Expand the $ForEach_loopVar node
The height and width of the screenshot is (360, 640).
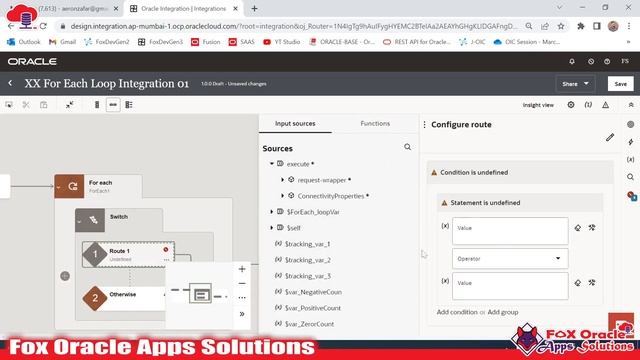pos(271,212)
